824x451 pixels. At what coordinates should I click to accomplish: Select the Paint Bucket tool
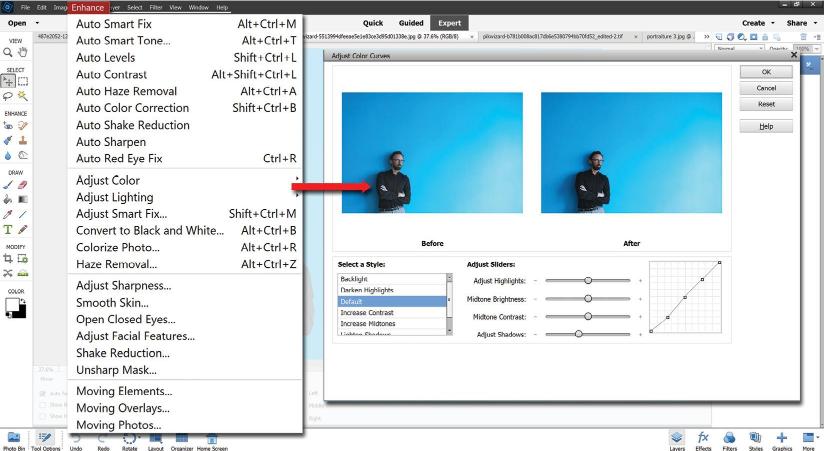tap(7, 199)
